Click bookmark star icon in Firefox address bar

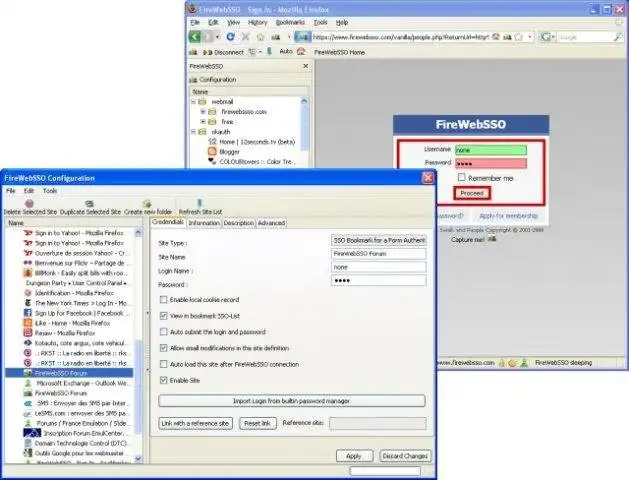[x=518, y=37]
